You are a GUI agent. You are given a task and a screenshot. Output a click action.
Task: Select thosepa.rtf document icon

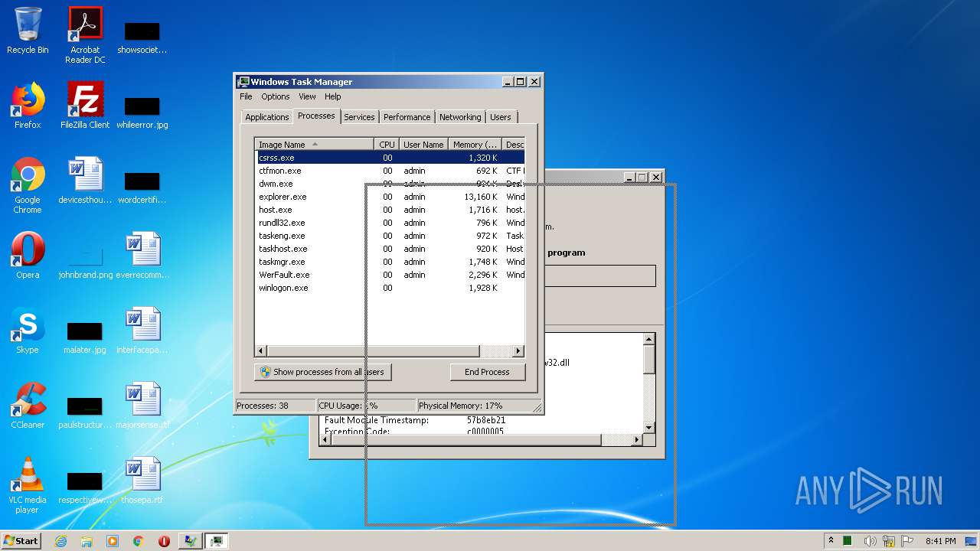point(142,481)
